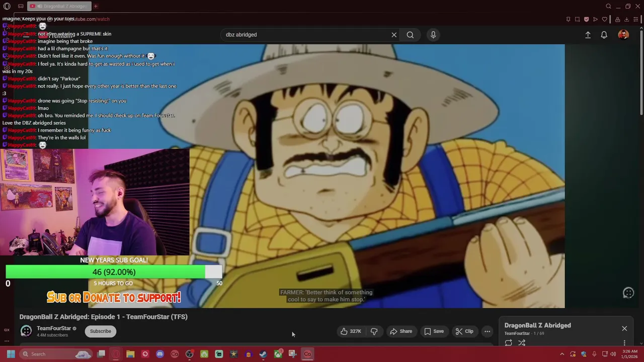Click the Windows Security shield tray icon
Viewport: 644px width, 362px height.
point(584,354)
